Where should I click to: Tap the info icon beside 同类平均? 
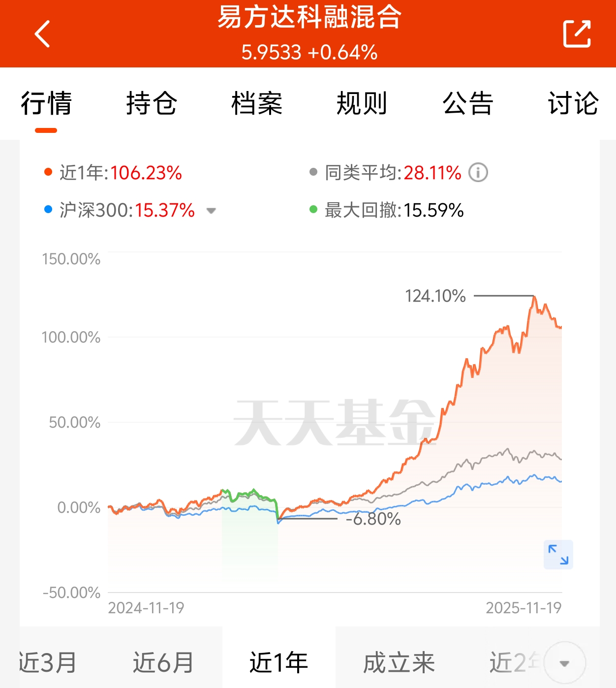tap(478, 173)
